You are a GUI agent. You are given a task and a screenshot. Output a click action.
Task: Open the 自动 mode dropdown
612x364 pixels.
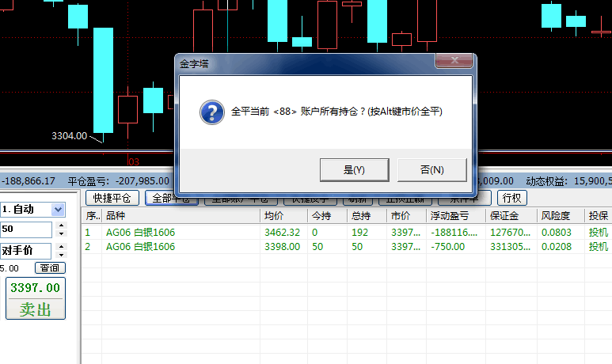pos(58,210)
